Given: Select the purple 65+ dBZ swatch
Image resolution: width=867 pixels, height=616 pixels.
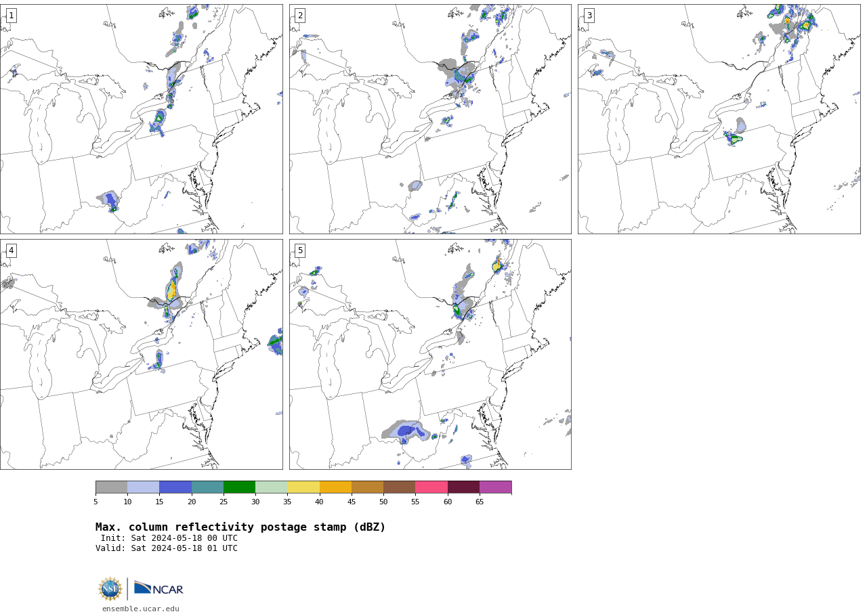Looking at the screenshot, I should click(x=495, y=487).
